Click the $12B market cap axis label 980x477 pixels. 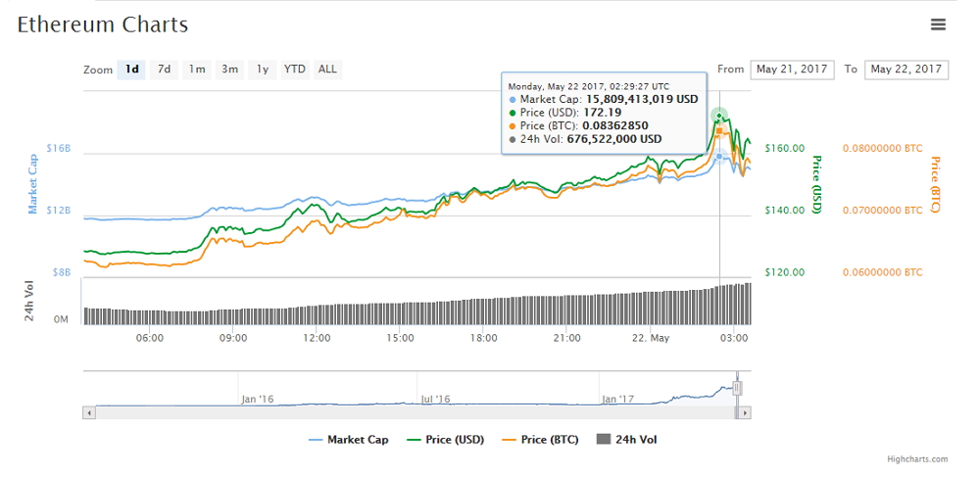coord(59,211)
